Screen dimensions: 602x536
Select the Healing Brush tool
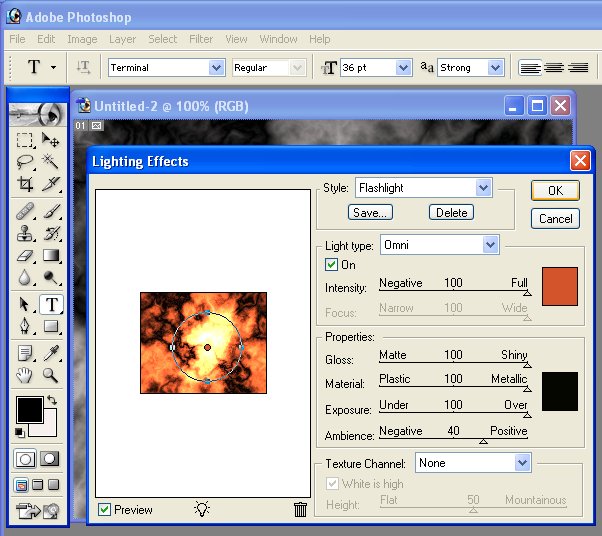25,211
